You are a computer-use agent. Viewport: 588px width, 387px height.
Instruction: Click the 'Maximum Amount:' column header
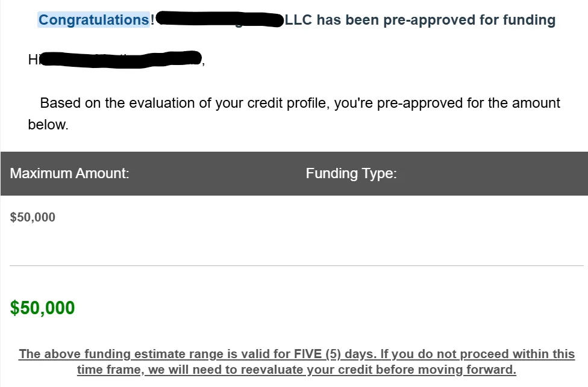(69, 173)
